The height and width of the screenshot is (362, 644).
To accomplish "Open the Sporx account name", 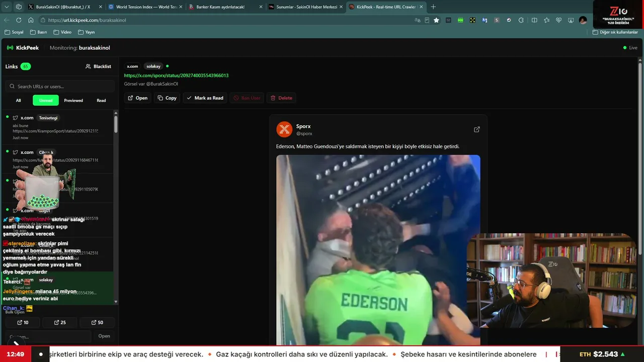I will coord(303,126).
